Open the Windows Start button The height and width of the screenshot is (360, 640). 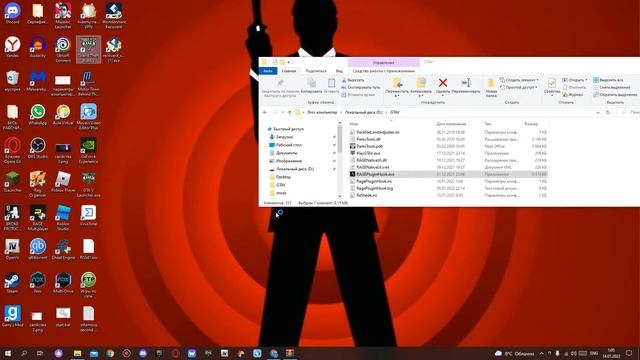[8, 353]
